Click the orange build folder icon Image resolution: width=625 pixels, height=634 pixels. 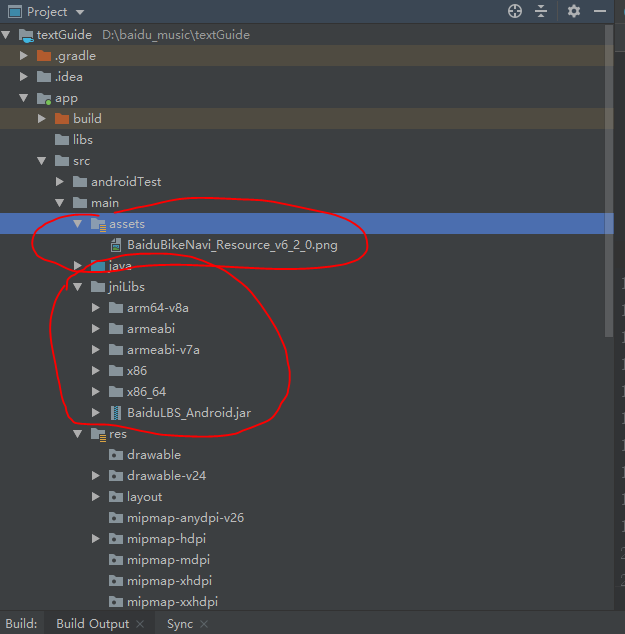click(62, 119)
